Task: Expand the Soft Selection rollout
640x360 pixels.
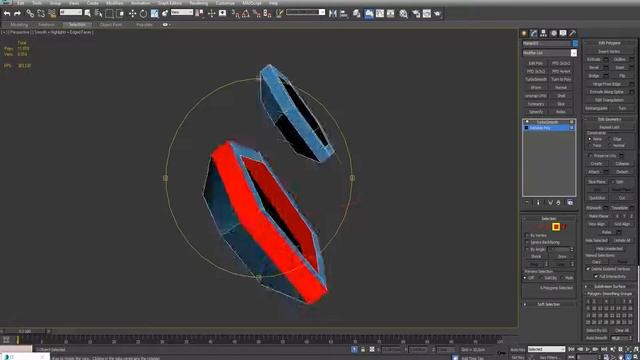Action: pos(548,304)
